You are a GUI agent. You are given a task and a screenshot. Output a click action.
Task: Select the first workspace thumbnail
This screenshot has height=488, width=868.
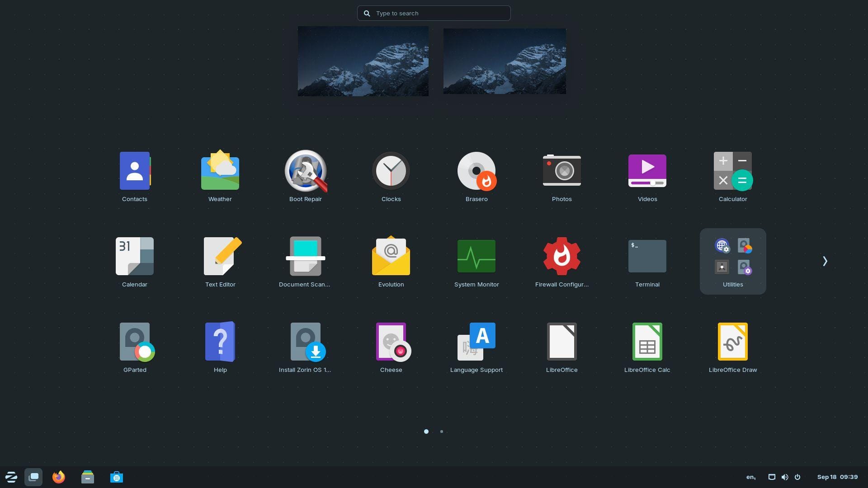363,61
